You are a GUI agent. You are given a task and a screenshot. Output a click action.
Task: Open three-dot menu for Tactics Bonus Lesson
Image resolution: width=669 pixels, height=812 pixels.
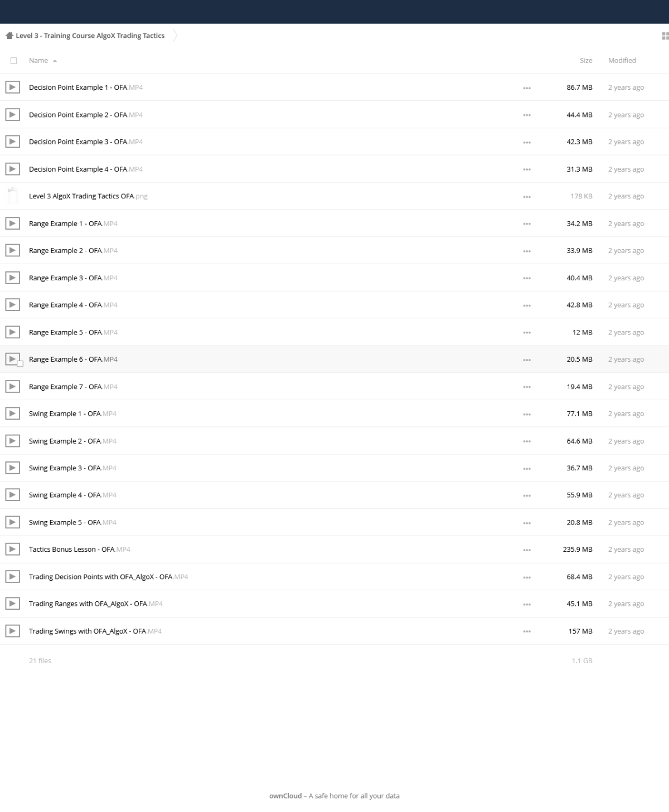(527, 550)
